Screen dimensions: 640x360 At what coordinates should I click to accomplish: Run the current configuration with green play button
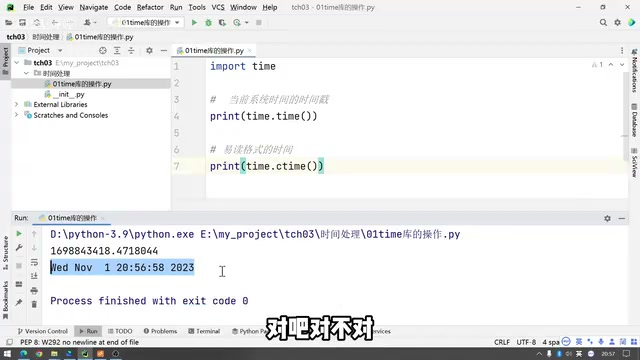[x=194, y=22]
